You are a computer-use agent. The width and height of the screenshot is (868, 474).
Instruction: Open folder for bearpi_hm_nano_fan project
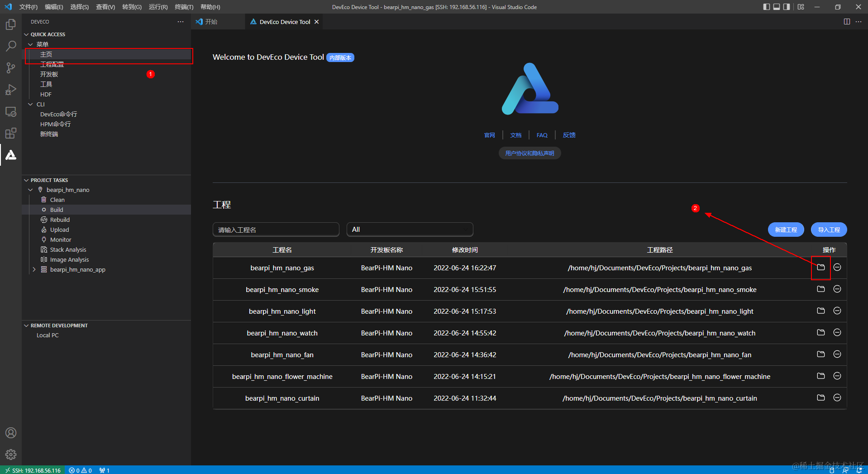(x=821, y=354)
